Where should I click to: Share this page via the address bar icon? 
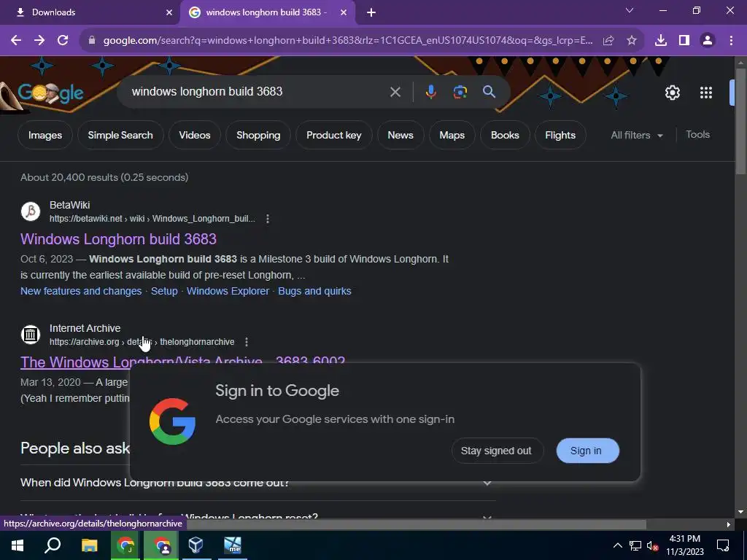pos(608,41)
